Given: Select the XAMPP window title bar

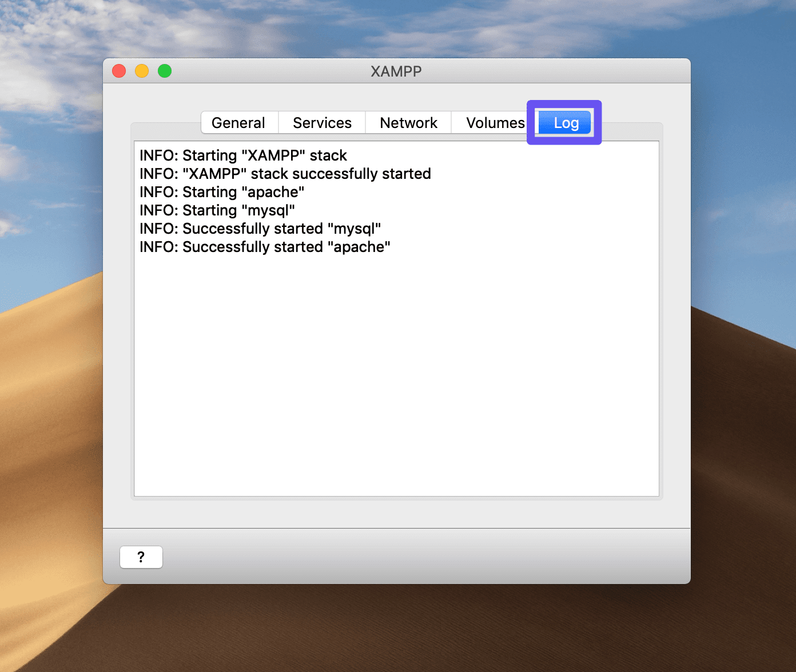Looking at the screenshot, I should (396, 71).
